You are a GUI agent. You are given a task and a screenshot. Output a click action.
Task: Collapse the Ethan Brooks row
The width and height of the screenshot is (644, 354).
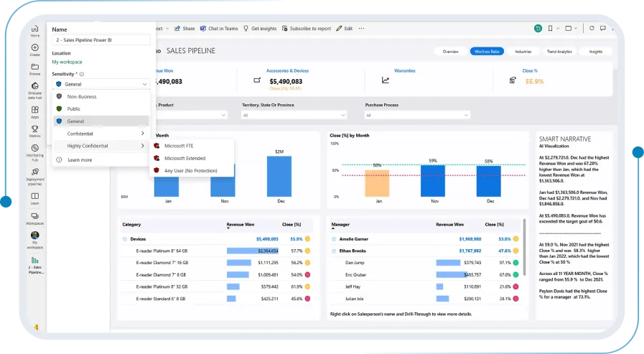334,251
